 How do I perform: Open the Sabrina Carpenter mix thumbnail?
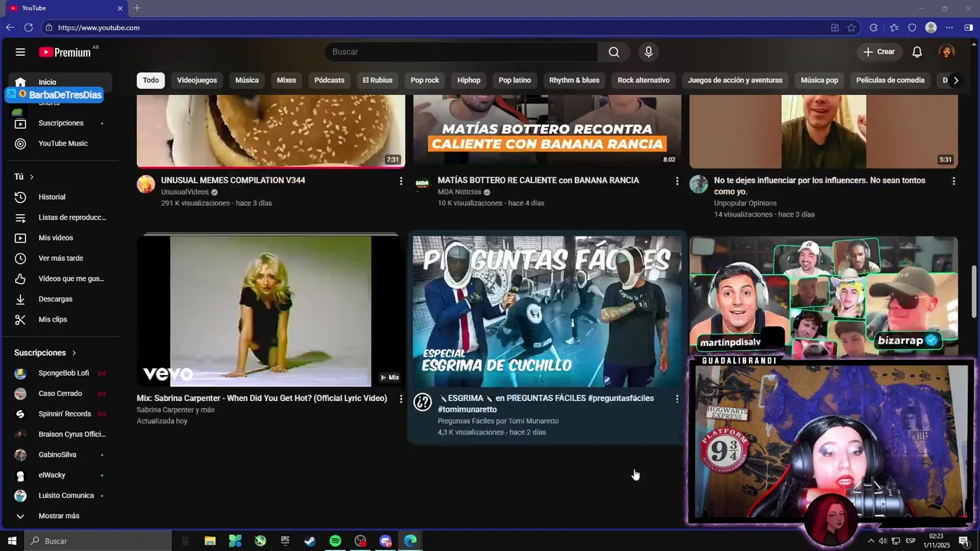270,311
